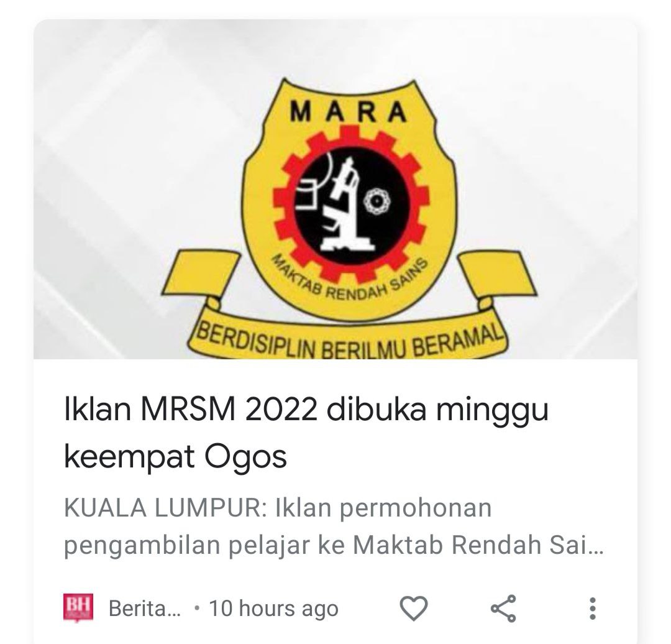The width and height of the screenshot is (671, 644).
Task: Tap headline line "keempat Ogos"
Action: pyautogui.click(x=175, y=458)
